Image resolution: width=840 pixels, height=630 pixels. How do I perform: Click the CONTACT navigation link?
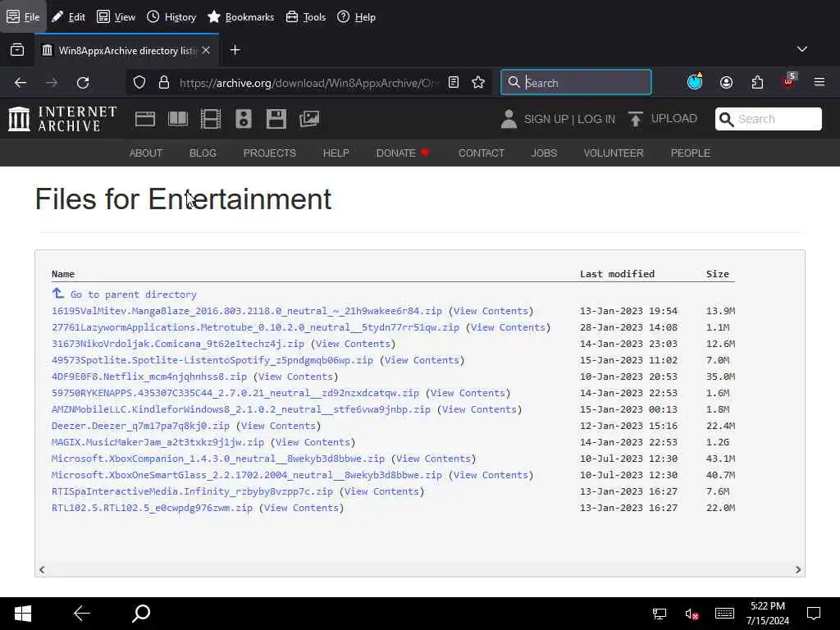482,153
